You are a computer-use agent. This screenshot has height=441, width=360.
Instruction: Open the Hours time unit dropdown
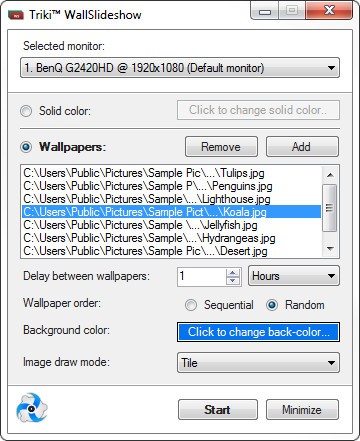pyautogui.click(x=294, y=276)
